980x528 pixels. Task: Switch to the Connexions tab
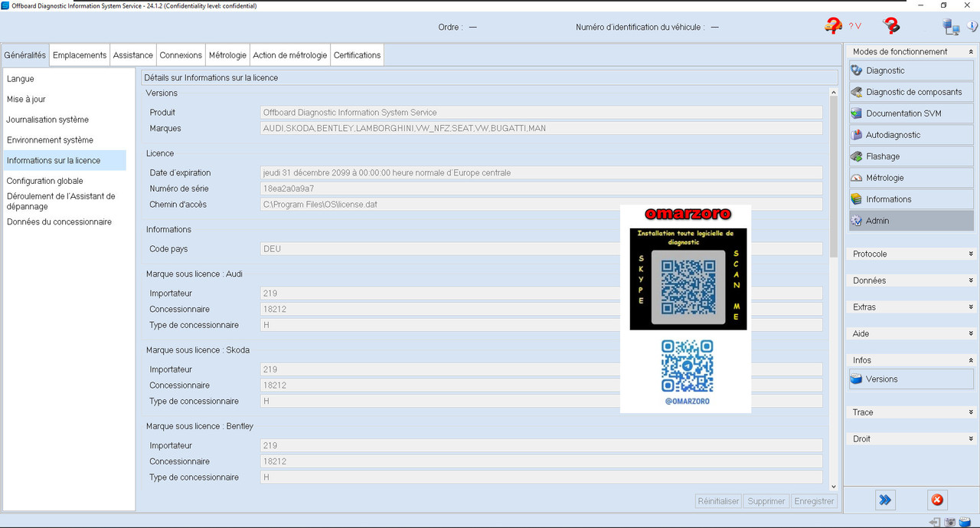point(181,55)
